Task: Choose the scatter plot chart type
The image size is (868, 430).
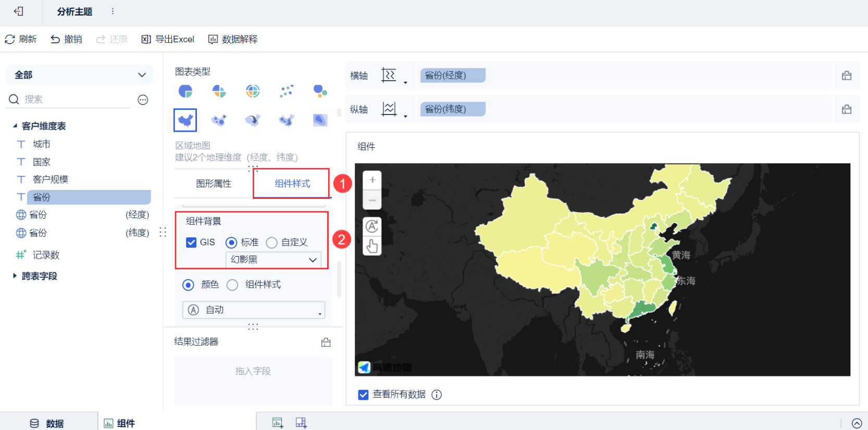Action: 287,91
